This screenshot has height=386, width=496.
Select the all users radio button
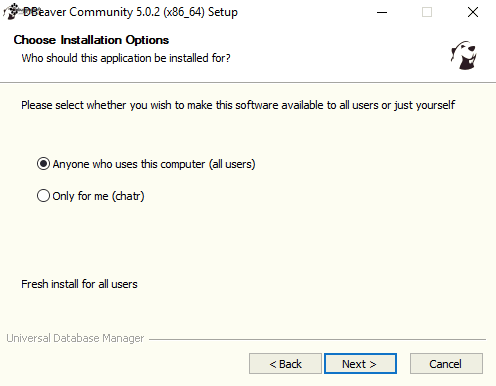point(43,164)
